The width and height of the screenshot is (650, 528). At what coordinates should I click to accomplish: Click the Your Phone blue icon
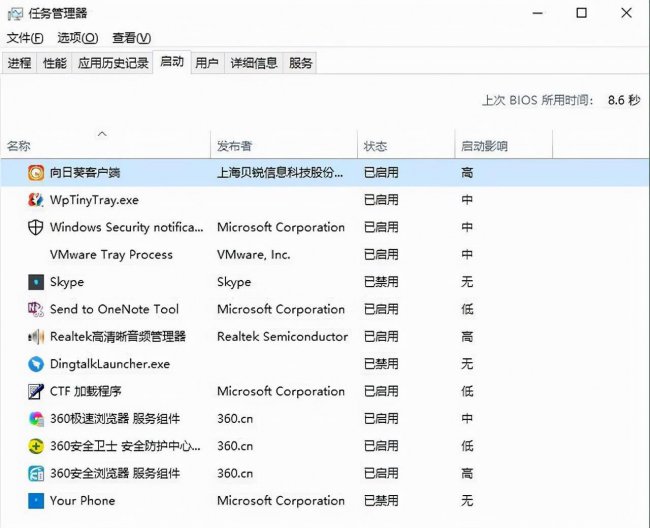pyautogui.click(x=36, y=501)
